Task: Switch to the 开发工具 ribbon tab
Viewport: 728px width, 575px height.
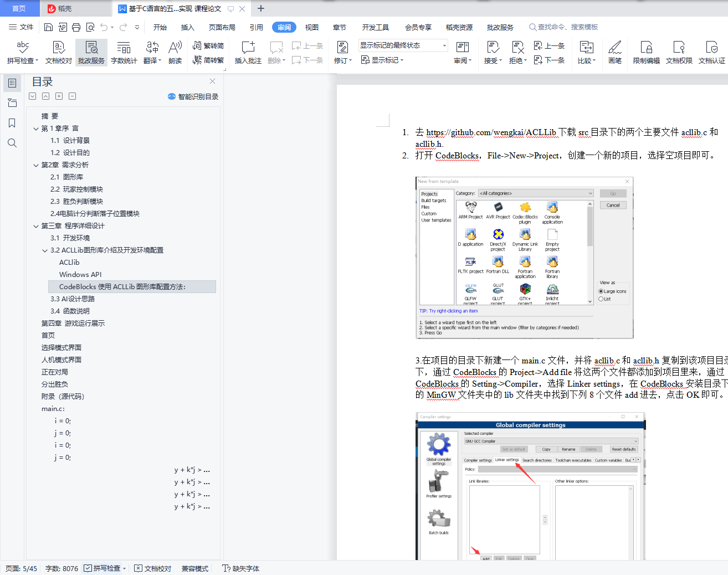Action: pos(376,27)
